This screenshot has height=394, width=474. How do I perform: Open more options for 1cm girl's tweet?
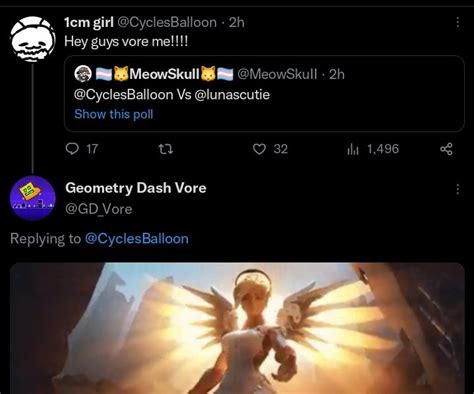point(458,22)
